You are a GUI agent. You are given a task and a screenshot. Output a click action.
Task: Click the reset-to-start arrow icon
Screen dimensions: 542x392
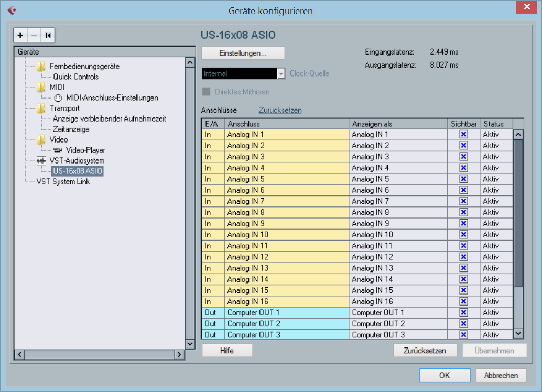pos(48,35)
